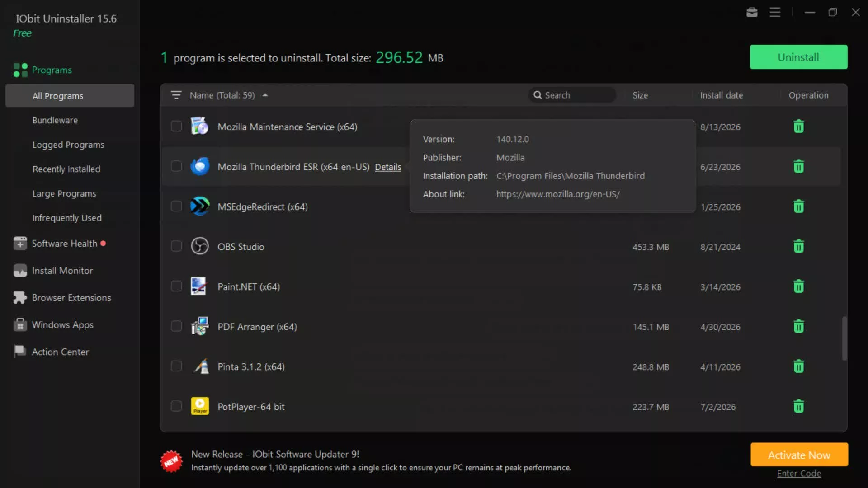Viewport: 868px width, 488px height.
Task: Click the New Release Software Updater headline
Action: tap(275, 454)
